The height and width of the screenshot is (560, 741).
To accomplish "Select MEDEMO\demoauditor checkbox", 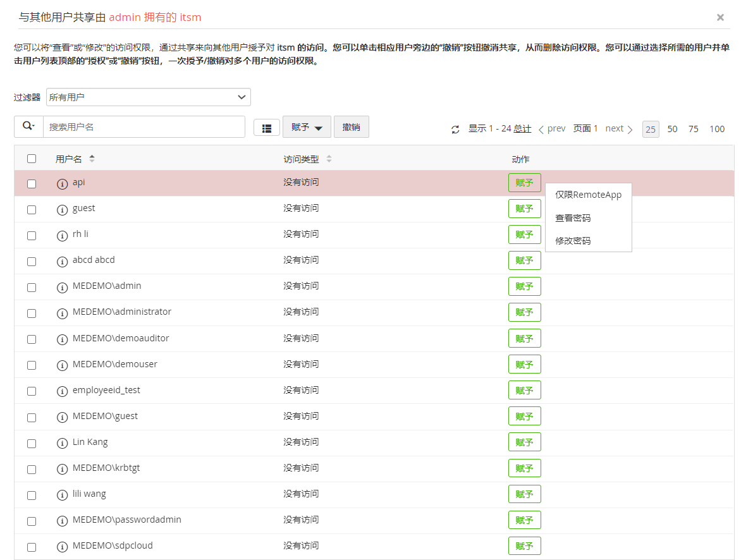I will tap(32, 339).
